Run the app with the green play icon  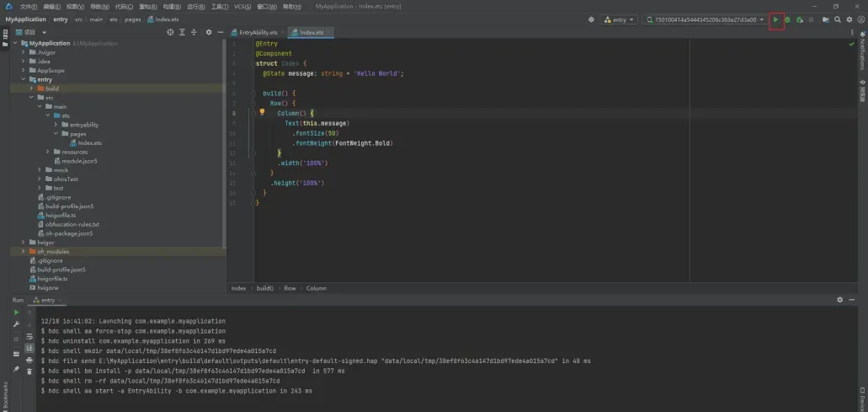coord(775,20)
